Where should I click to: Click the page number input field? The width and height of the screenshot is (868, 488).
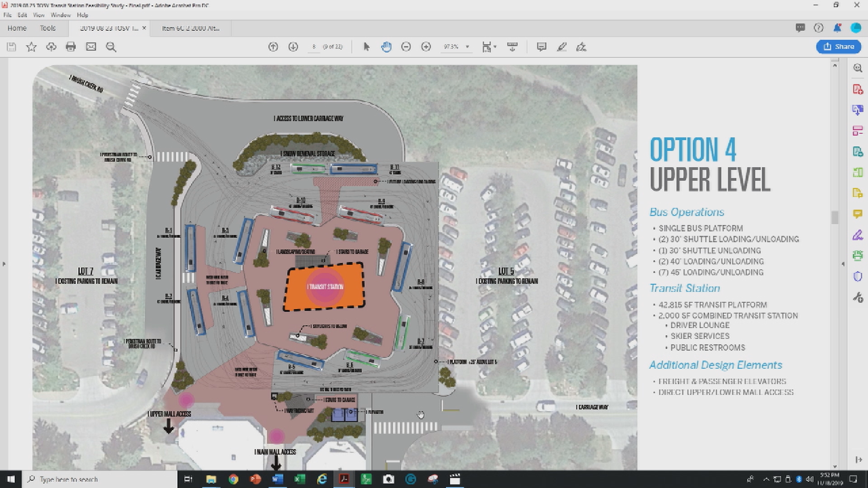tap(314, 47)
